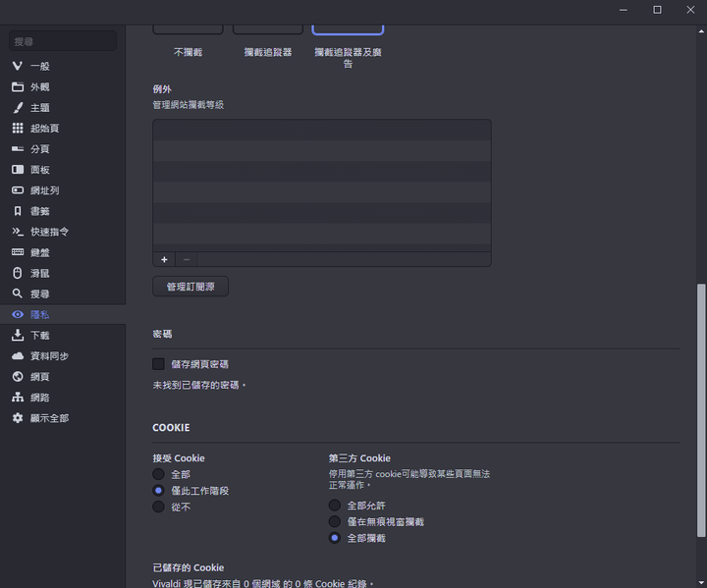Open 快速指令 command icon
Image resolution: width=707 pixels, height=588 pixels.
tap(18, 232)
